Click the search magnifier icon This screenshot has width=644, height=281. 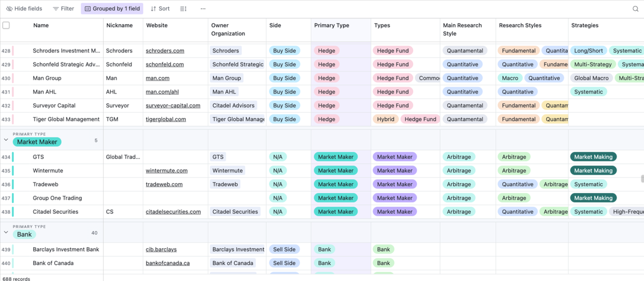[x=636, y=9]
